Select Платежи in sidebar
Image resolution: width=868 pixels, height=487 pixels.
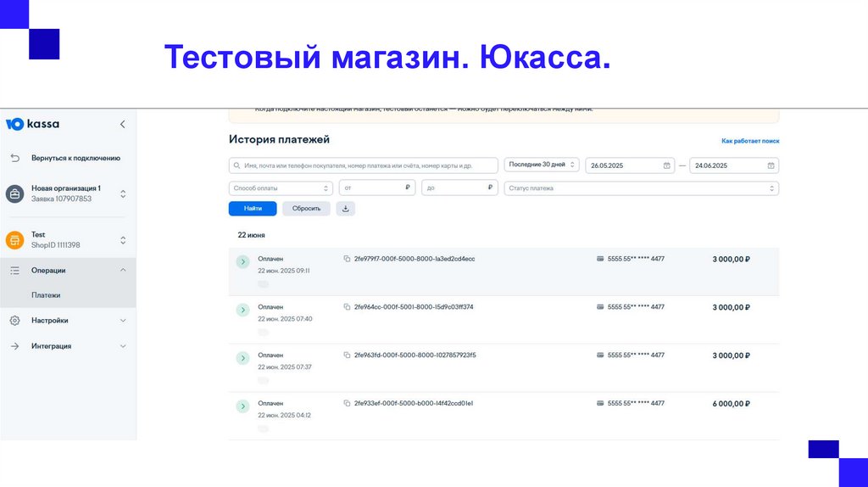point(46,295)
